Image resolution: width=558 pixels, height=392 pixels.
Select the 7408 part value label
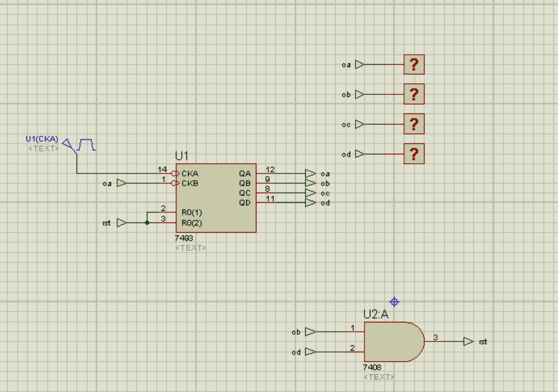[x=372, y=367]
